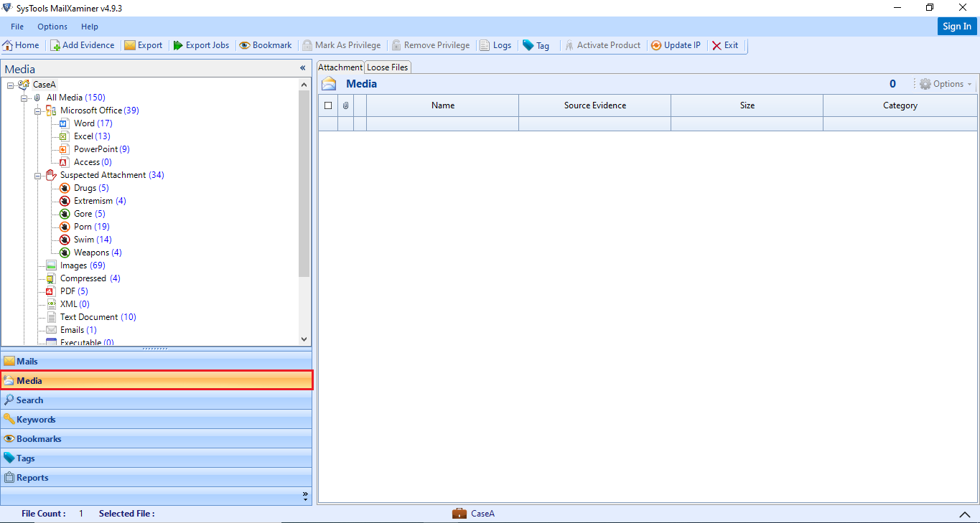The height and width of the screenshot is (523, 980).
Task: Select Images (69) in the tree
Action: coord(83,265)
